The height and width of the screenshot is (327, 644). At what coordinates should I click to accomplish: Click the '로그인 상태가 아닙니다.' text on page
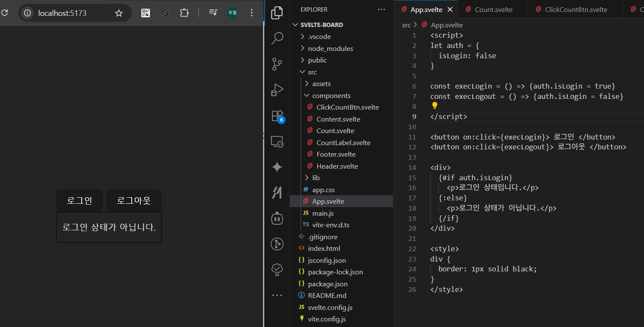[x=109, y=227]
